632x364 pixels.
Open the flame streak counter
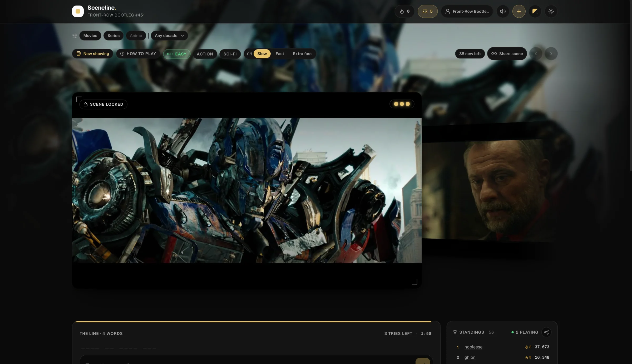[x=404, y=11]
